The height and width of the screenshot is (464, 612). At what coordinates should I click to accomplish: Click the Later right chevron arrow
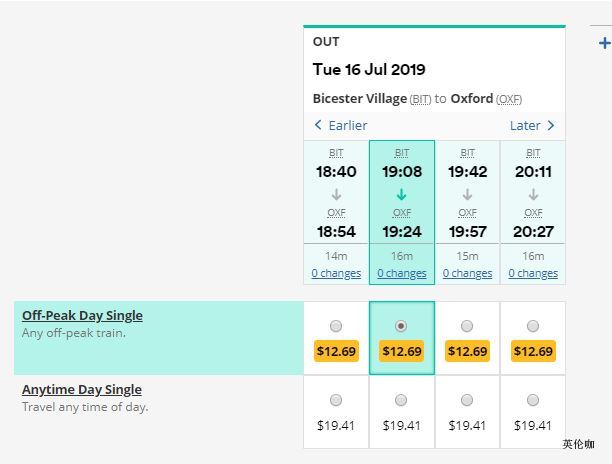pyautogui.click(x=550, y=125)
